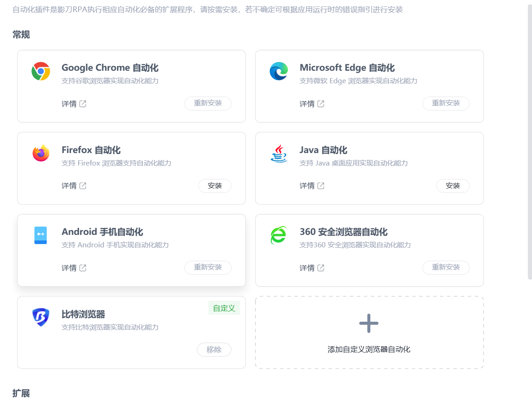Click the Firefox 自动化 title
Image resolution: width=532 pixels, height=405 pixels.
click(x=91, y=150)
